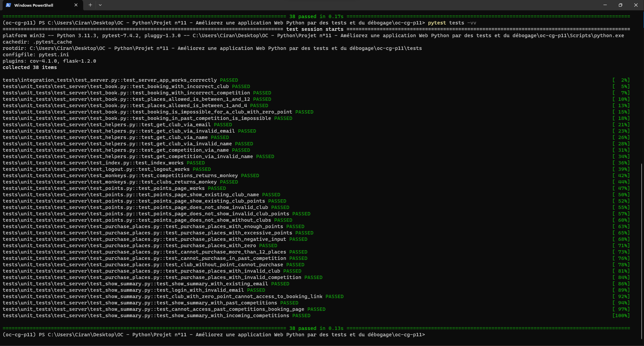Click test_logout_works line
The height and width of the screenshot is (346, 644).
pos(107,169)
